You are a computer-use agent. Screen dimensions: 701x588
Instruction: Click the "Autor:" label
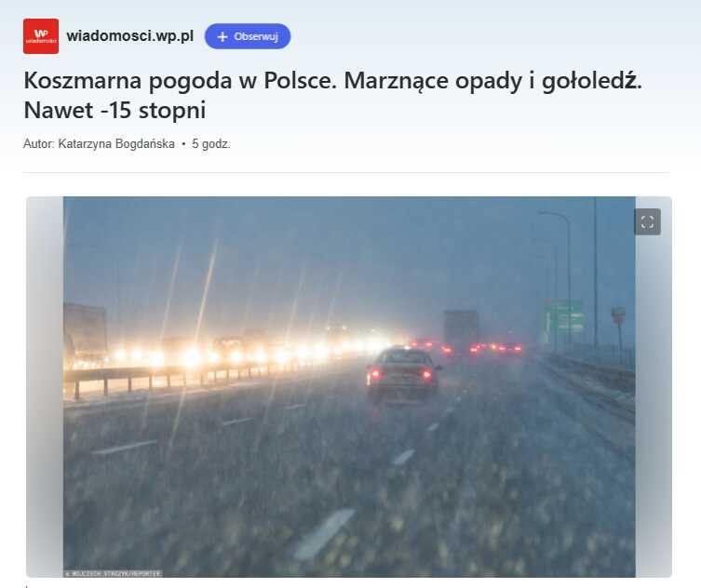[x=39, y=144]
